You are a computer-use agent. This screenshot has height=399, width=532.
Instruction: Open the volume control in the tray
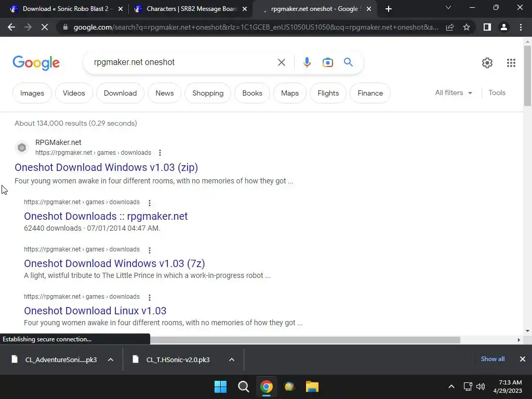pyautogui.click(x=481, y=387)
